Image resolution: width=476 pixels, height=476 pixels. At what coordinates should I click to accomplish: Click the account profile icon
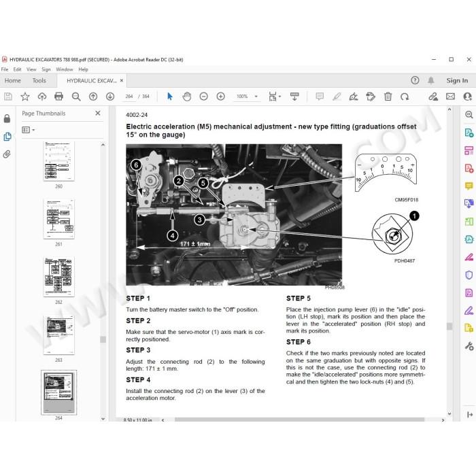(468, 97)
